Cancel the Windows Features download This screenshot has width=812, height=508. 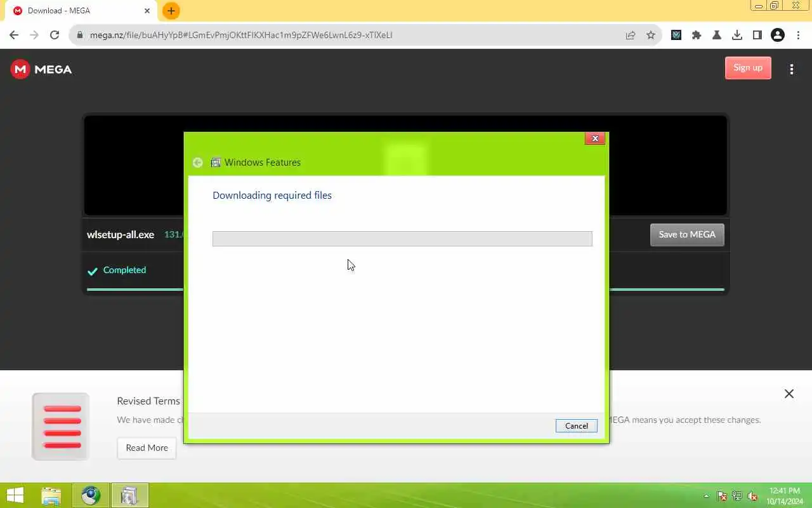click(x=576, y=425)
